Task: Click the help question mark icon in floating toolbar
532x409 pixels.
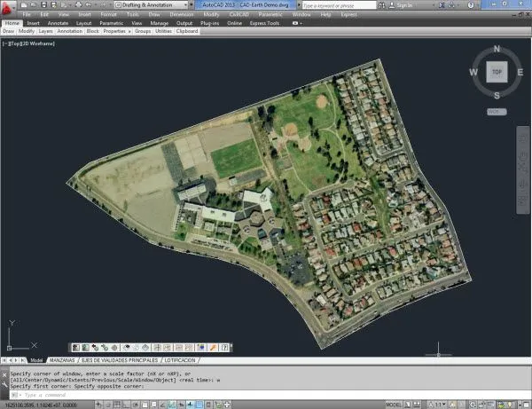Action: pyautogui.click(x=224, y=347)
